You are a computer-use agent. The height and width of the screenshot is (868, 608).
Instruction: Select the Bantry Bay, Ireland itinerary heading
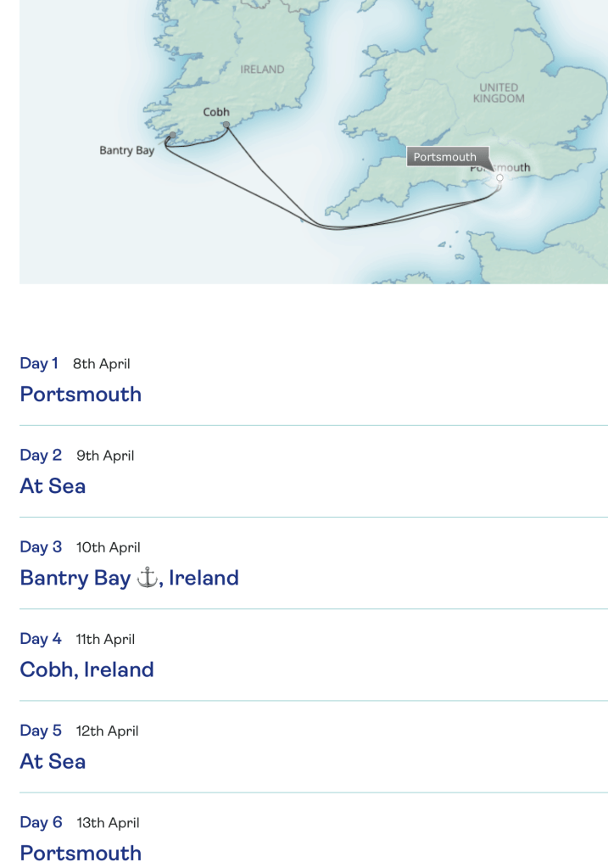129,578
